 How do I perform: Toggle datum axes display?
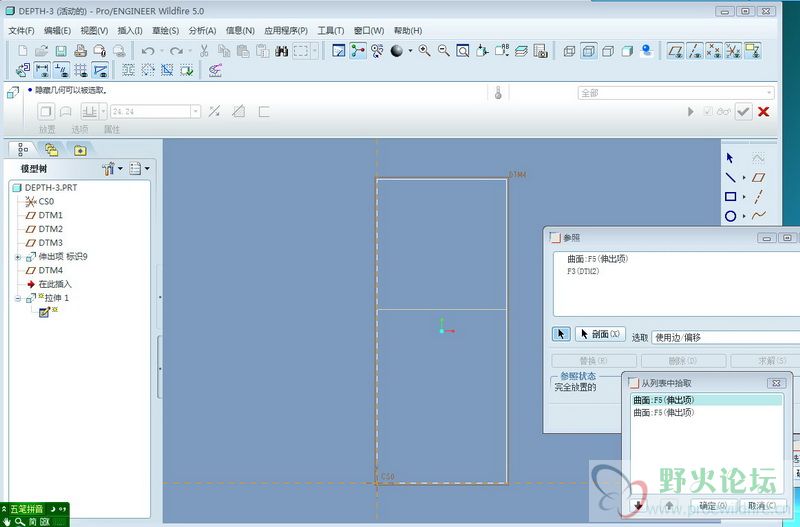click(x=695, y=51)
